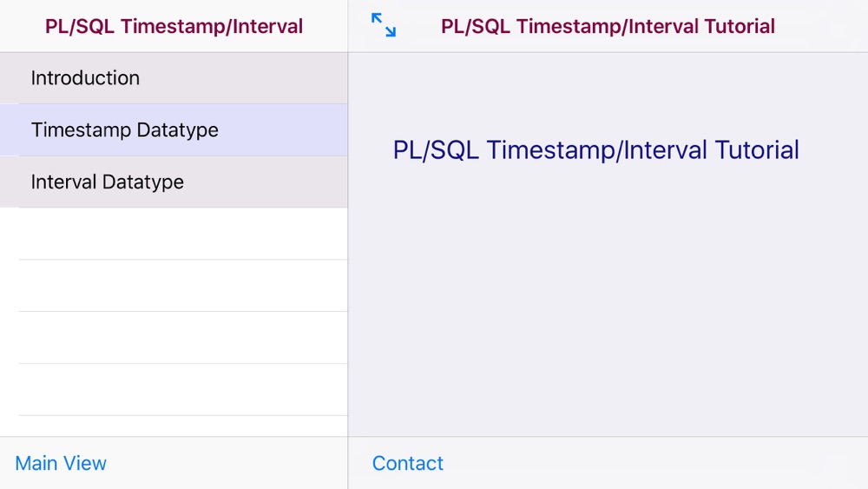This screenshot has width=868, height=489.
Task: Click the large blue tutorial heading text
Action: [x=595, y=150]
